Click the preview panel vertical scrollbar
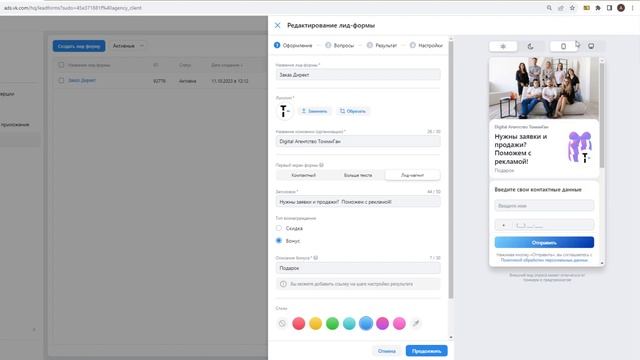 tap(602, 115)
